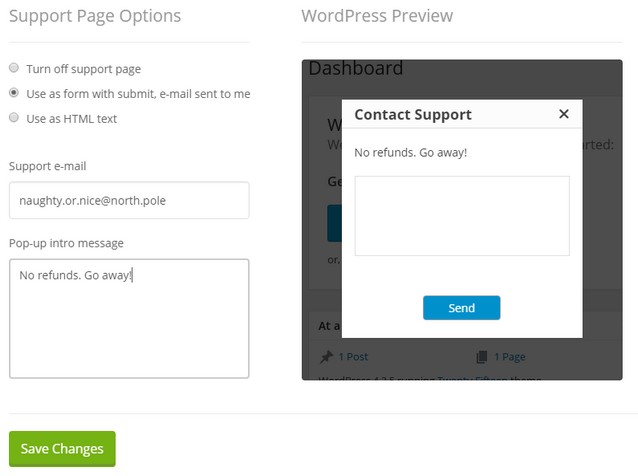Choose Use as form with submit option
This screenshot has height=476, width=638.
pyautogui.click(x=14, y=93)
